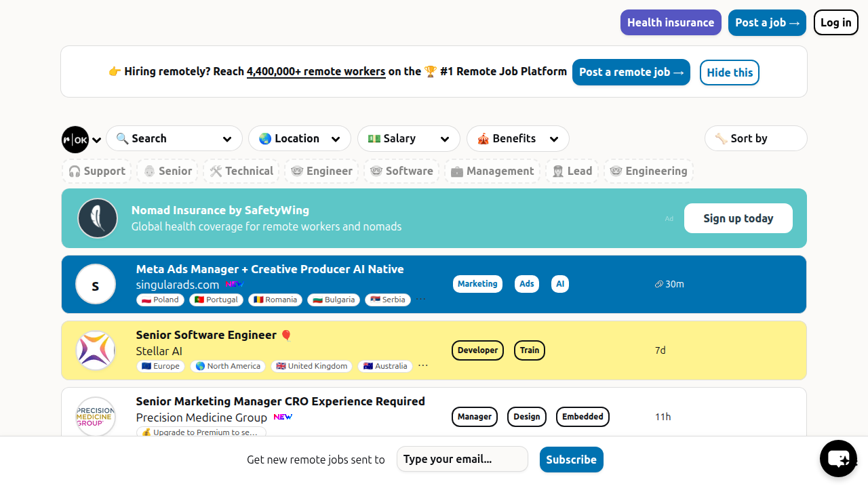This screenshot has width=868, height=488.
Task: Open the Salary filter dropdown
Action: (409, 138)
